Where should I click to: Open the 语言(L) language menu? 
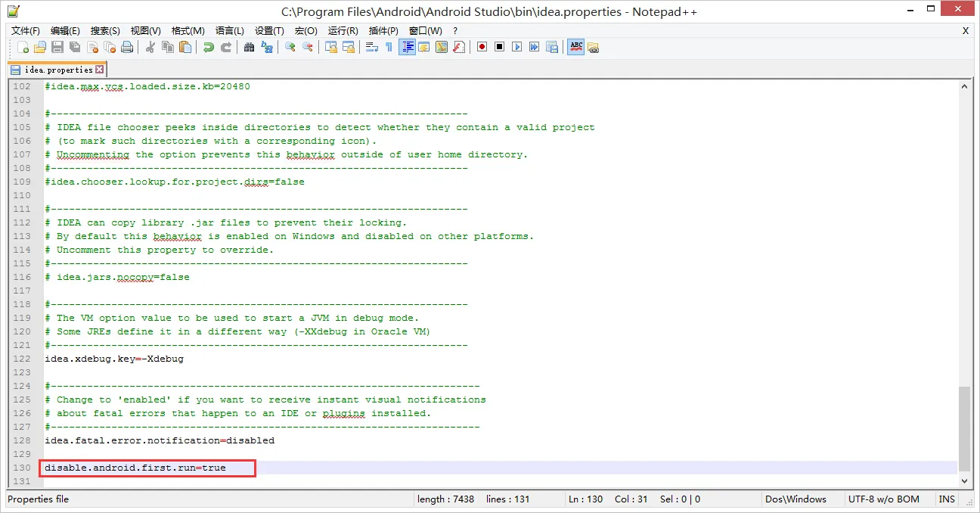[x=230, y=30]
